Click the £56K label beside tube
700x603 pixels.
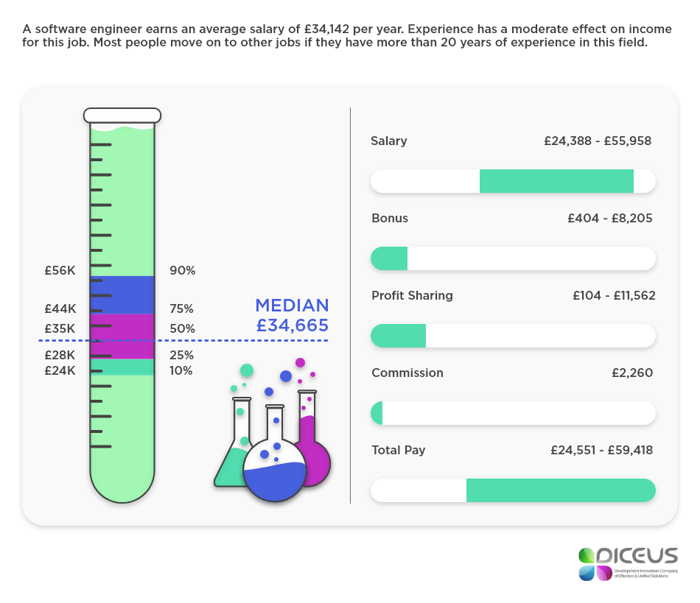pos(60,270)
